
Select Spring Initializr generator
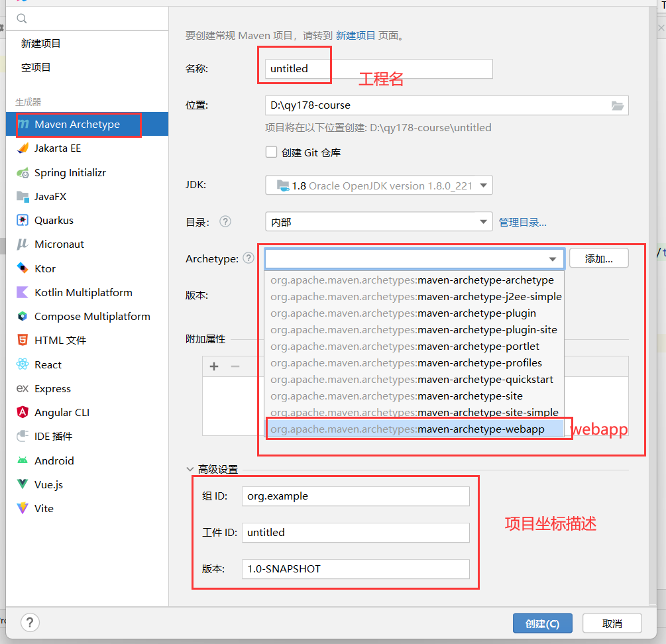87,173
